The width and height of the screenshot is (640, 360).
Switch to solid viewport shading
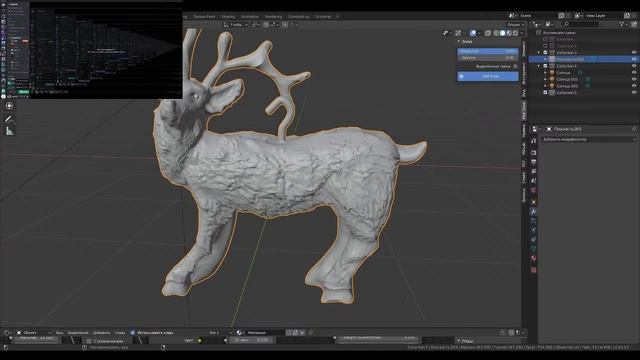[502, 33]
